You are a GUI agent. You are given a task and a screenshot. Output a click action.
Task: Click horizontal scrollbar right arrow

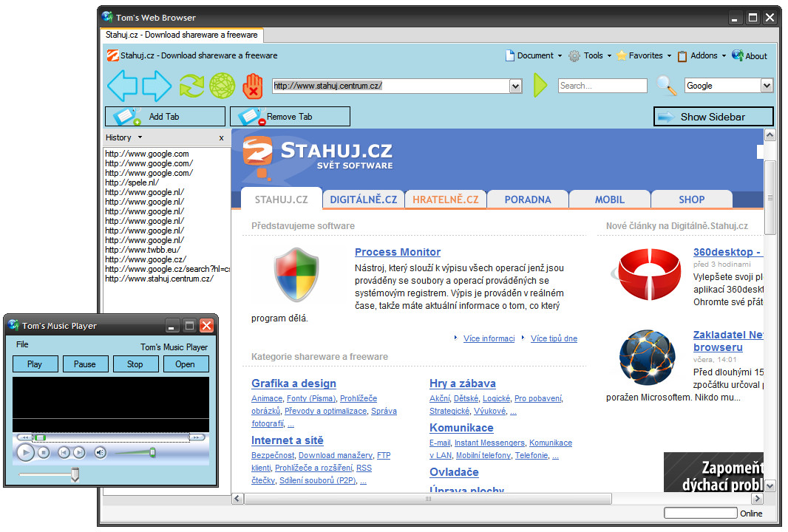click(757, 499)
